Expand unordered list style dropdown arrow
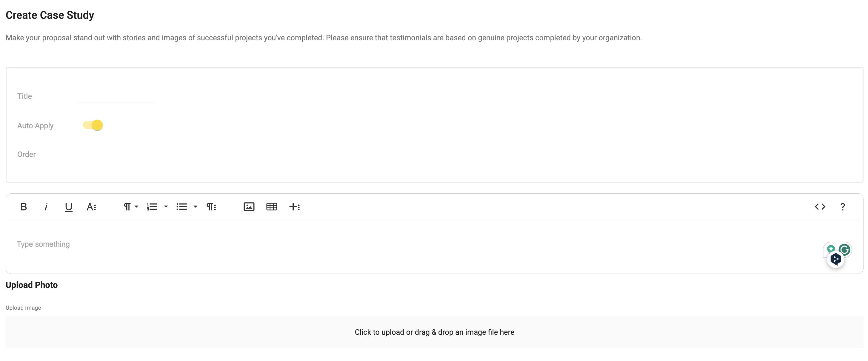Image resolution: width=868 pixels, height=361 pixels. coord(195,206)
